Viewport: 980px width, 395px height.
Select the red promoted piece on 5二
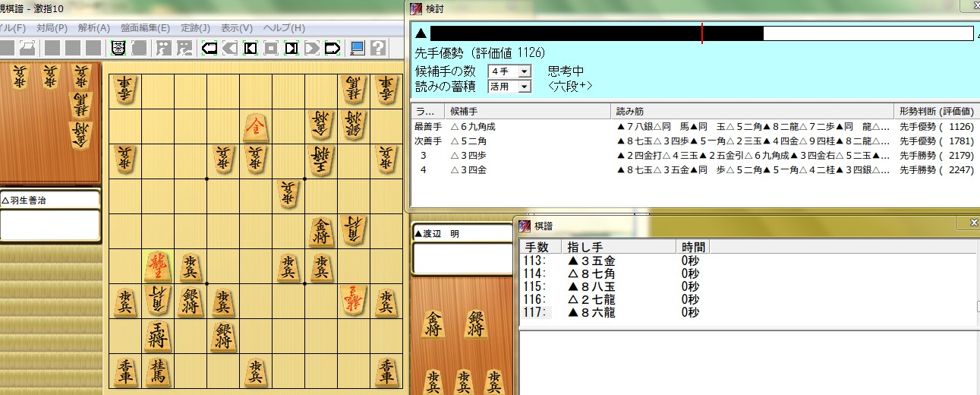pyautogui.click(x=256, y=127)
